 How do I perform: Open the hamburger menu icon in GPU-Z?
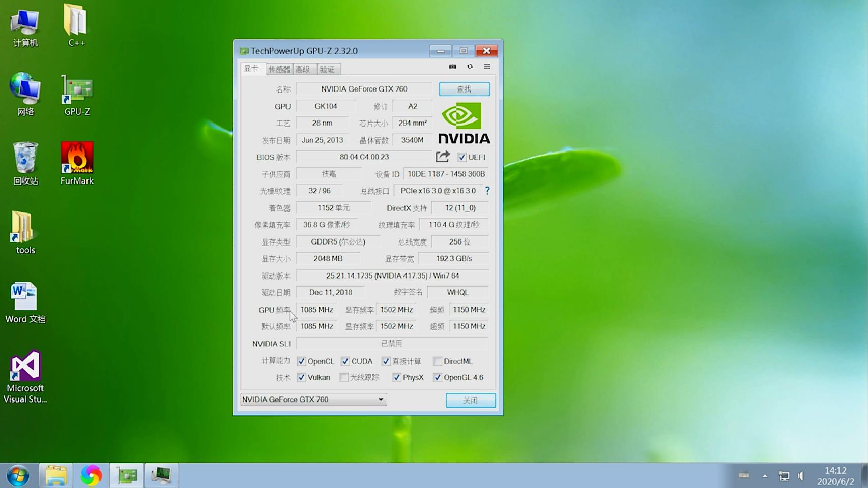[x=487, y=66]
